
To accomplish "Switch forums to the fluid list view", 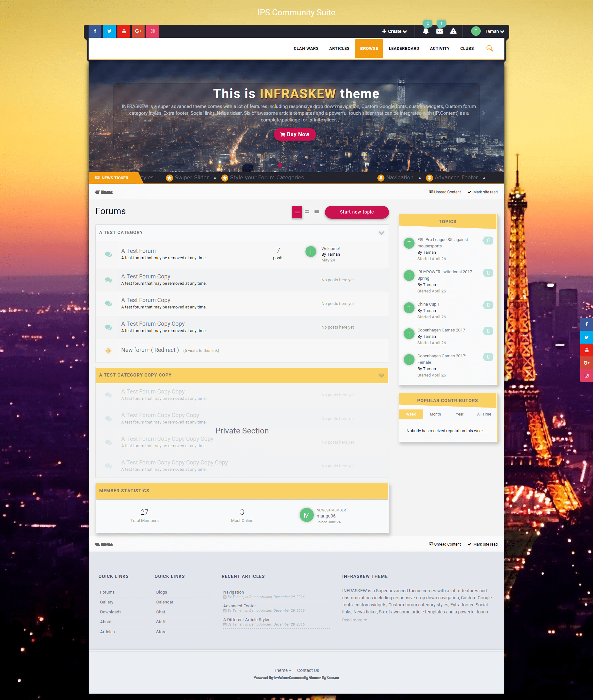I will click(x=317, y=212).
